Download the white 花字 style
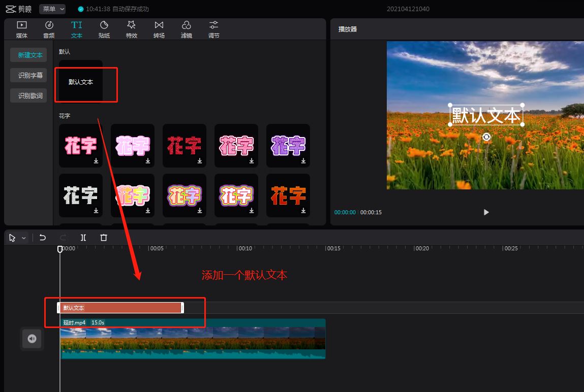This screenshot has width=584, height=392. pyautogui.click(x=96, y=211)
